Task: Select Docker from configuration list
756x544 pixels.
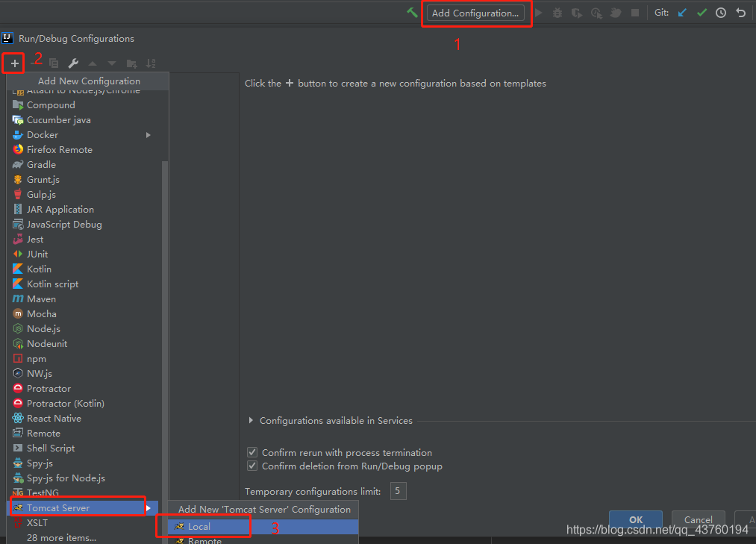Action: (x=81, y=135)
